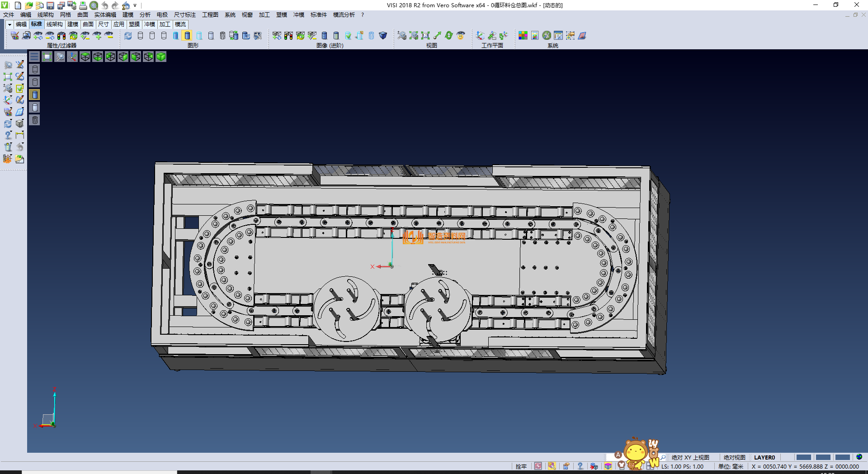The width and height of the screenshot is (868, 474).
Task: Open the 实体编辑 menu
Action: [105, 15]
